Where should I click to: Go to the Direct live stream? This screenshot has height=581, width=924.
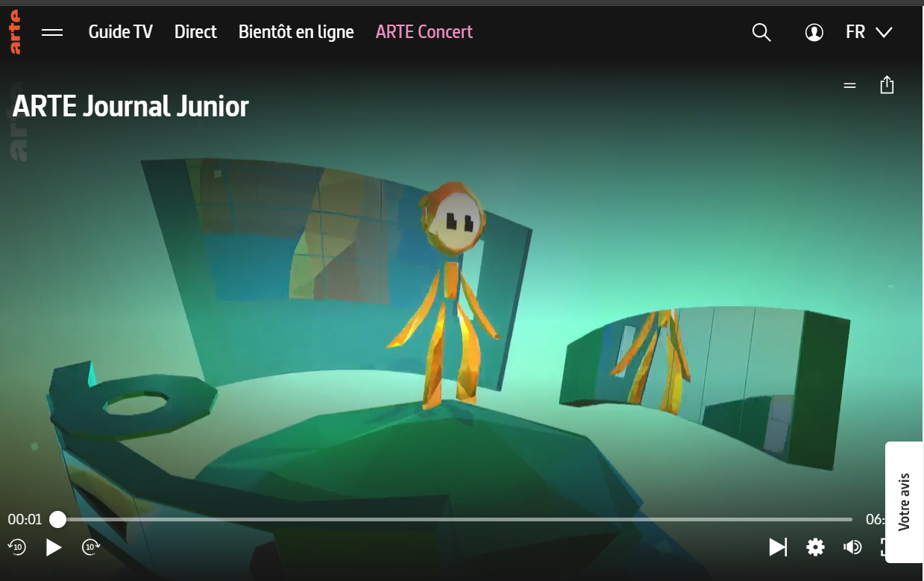(x=195, y=32)
